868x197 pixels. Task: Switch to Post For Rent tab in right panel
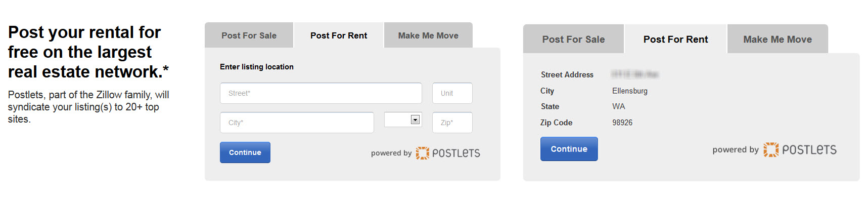[675, 39]
